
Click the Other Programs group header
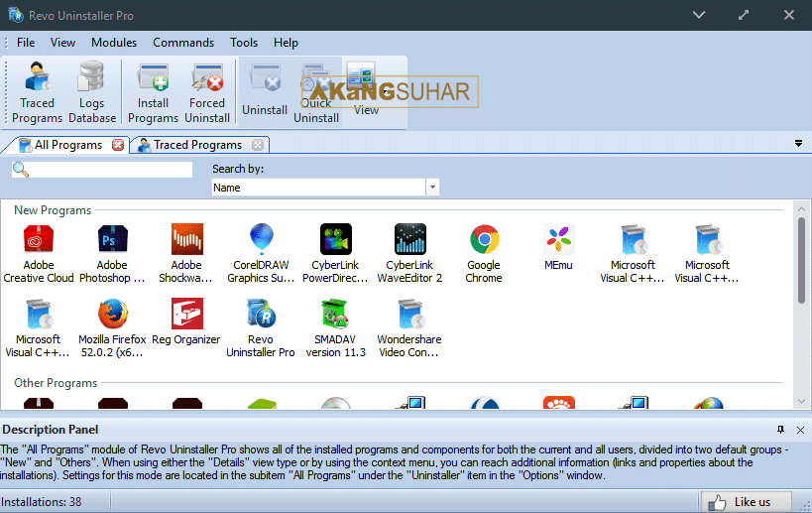click(56, 383)
